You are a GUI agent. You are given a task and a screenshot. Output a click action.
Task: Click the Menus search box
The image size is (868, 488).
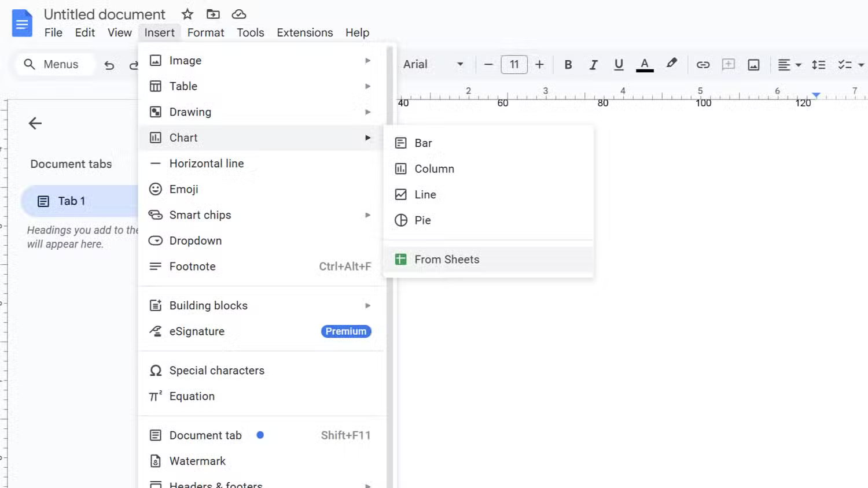tap(55, 64)
